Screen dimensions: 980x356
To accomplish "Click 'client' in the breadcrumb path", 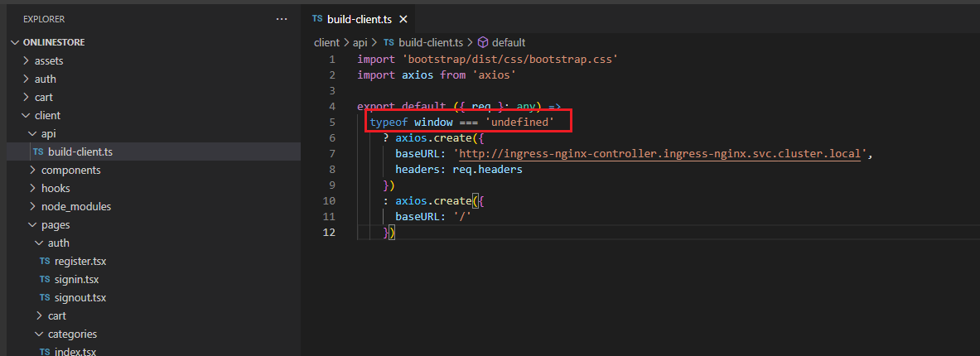I will [x=326, y=42].
